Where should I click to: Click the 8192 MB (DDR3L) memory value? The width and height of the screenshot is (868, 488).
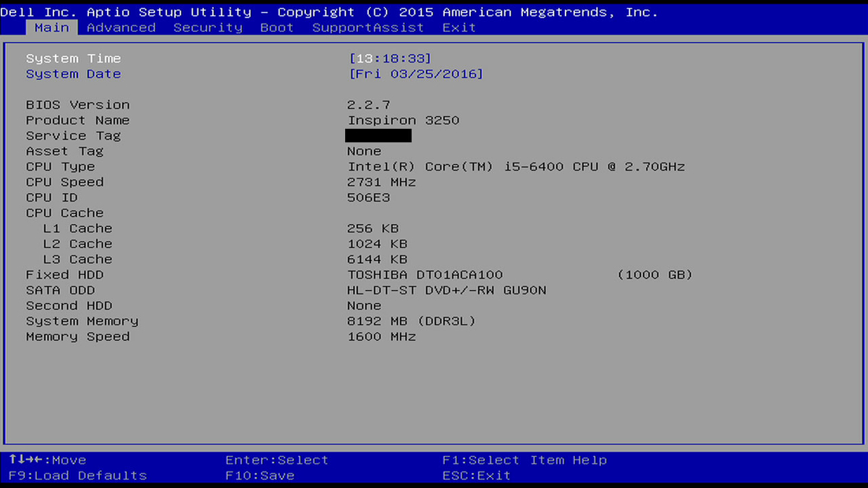(412, 321)
